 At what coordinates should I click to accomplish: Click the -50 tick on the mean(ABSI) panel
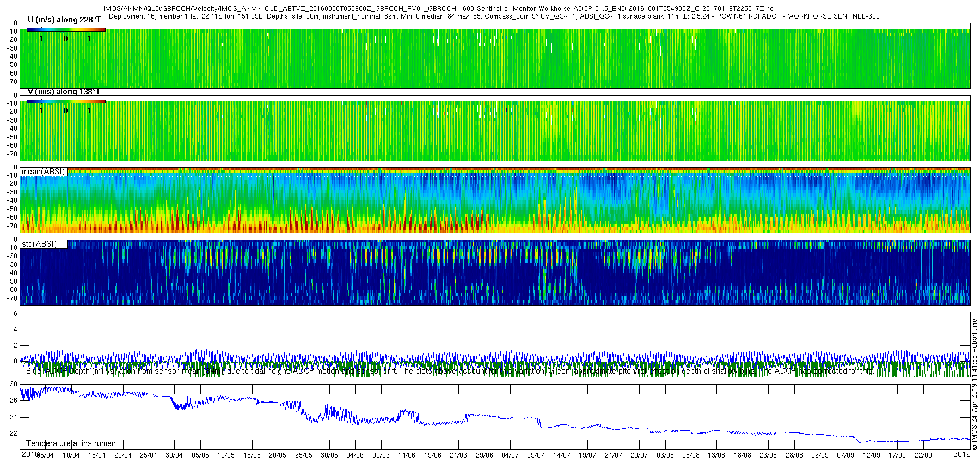[x=11, y=209]
